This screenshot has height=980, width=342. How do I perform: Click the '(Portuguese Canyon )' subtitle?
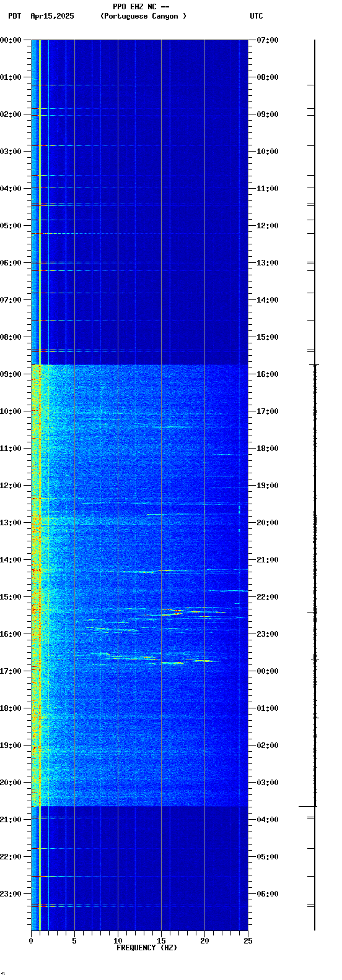(x=143, y=16)
